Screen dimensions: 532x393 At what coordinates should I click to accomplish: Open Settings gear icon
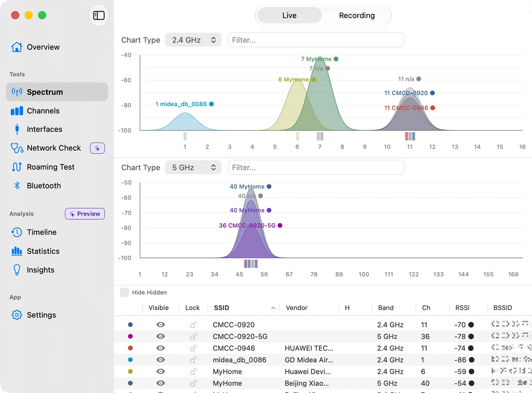17,315
